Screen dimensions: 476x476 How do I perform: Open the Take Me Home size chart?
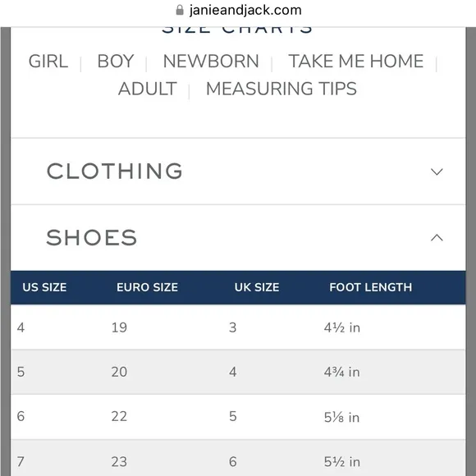(356, 61)
